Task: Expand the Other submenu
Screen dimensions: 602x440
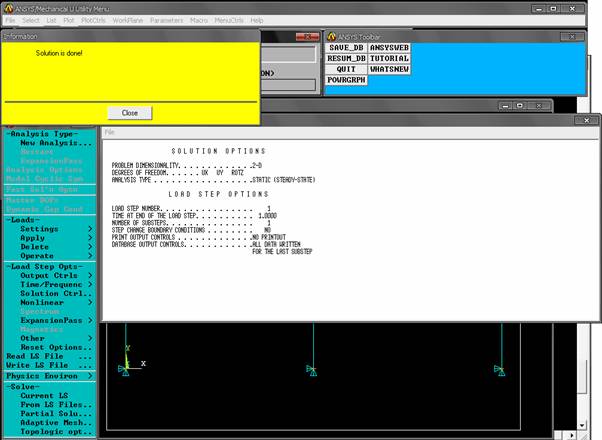Action: point(56,338)
